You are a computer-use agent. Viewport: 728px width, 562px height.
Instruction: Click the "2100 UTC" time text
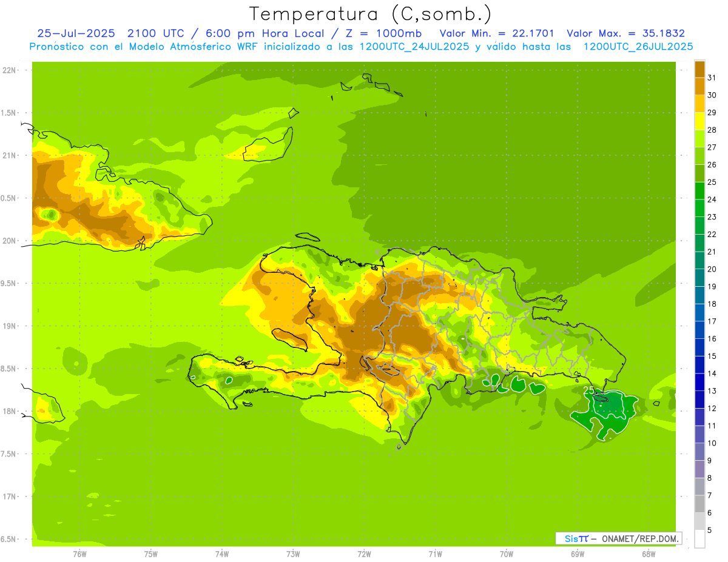(x=155, y=33)
